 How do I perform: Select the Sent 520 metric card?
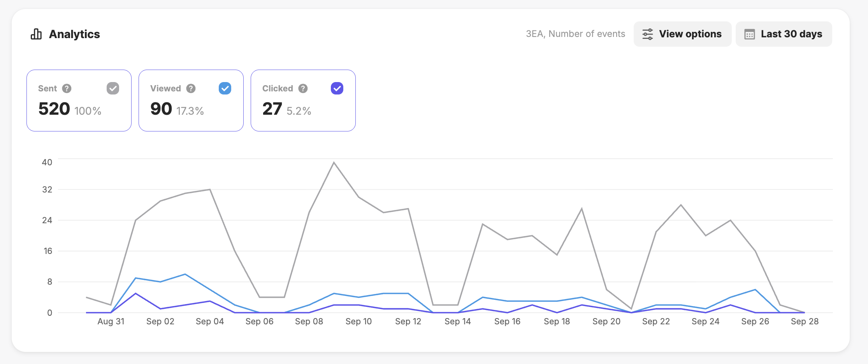79,100
